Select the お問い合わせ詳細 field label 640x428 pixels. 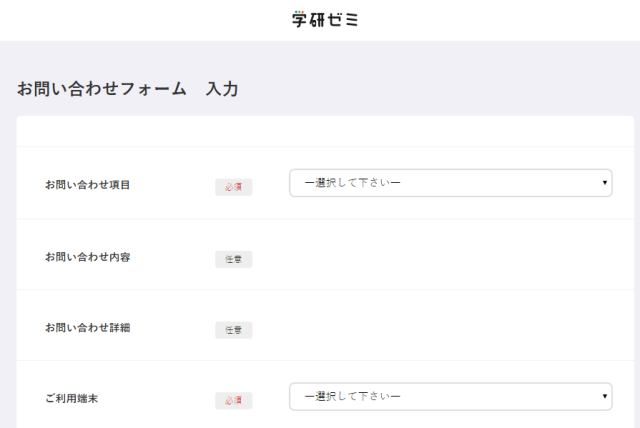pyautogui.click(x=88, y=328)
